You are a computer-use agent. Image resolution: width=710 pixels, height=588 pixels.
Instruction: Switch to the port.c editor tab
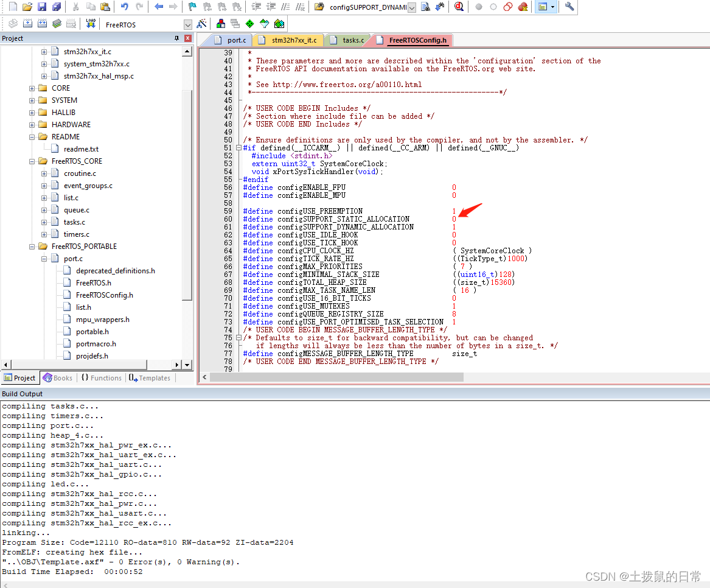pyautogui.click(x=231, y=40)
